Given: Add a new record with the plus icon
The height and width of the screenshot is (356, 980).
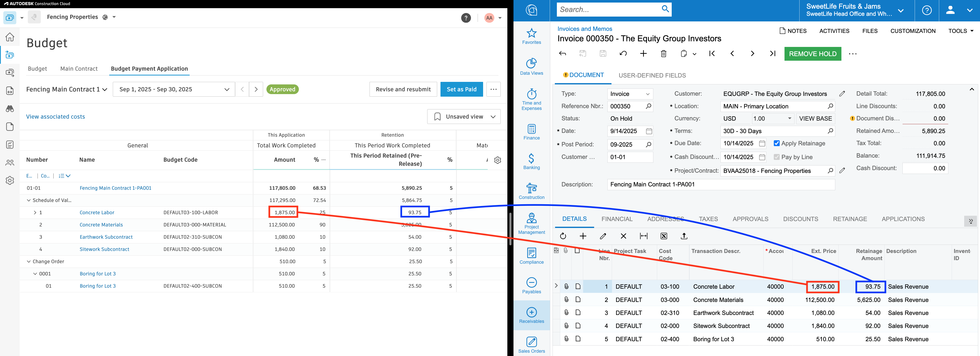Looking at the screenshot, I should point(643,54).
